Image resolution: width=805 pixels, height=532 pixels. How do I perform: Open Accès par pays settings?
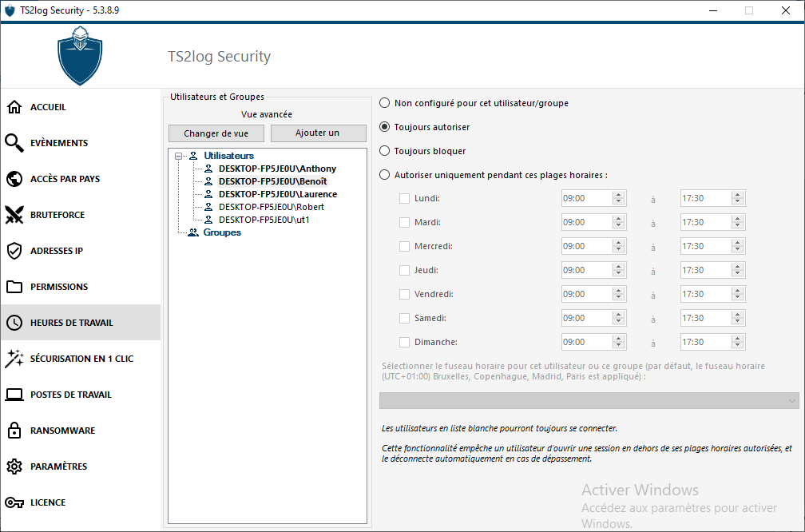coord(81,179)
